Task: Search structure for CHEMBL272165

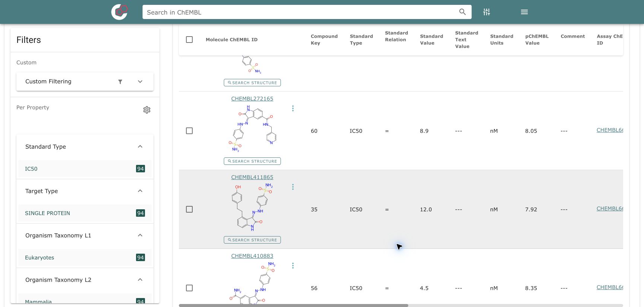Action: (x=252, y=161)
